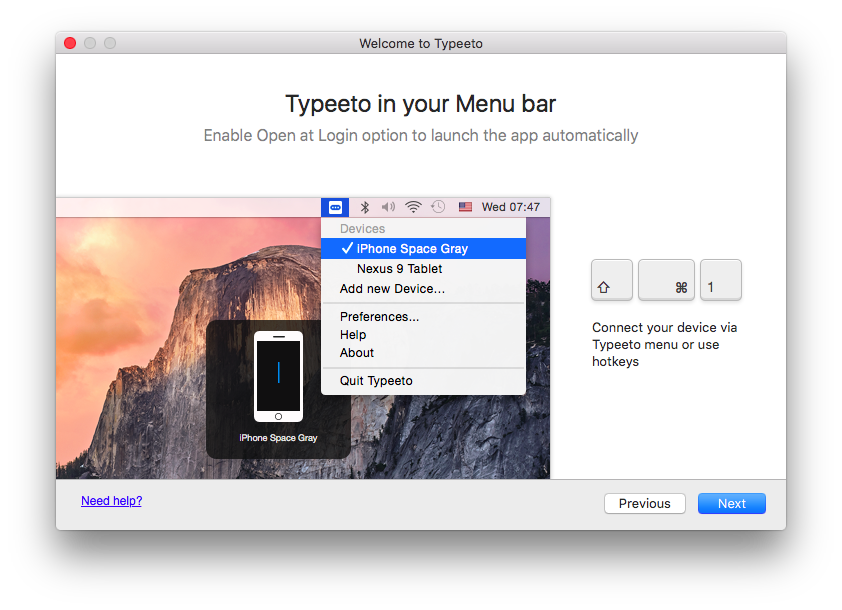Click the Shift key hotkey icon
Image resolution: width=842 pixels, height=610 pixels.
(x=612, y=280)
